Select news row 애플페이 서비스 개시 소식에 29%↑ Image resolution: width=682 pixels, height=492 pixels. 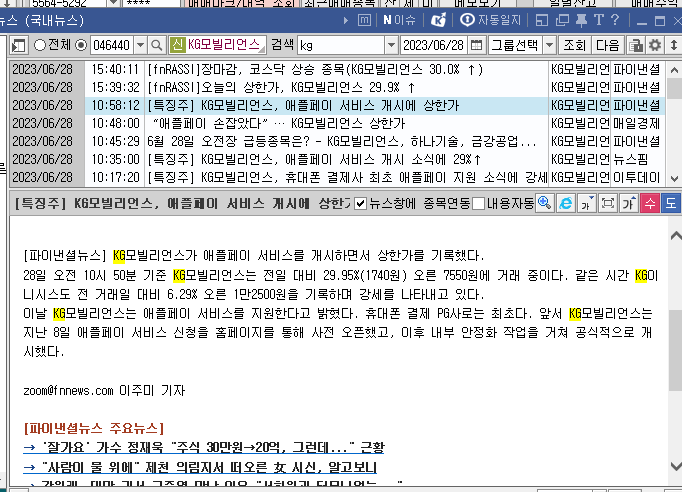pyautogui.click(x=336, y=160)
